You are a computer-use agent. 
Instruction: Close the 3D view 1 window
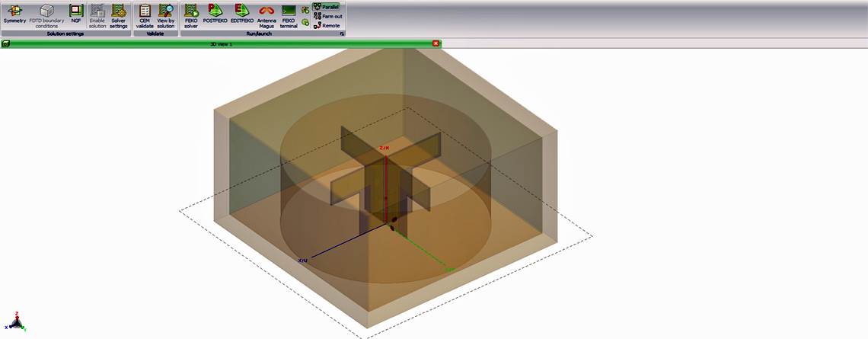pos(436,44)
